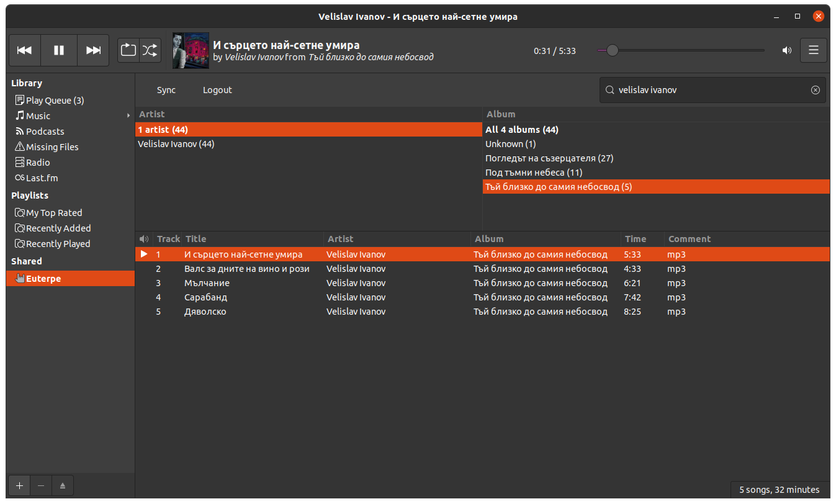Select track И сърцето най-сетне умира

482,254
